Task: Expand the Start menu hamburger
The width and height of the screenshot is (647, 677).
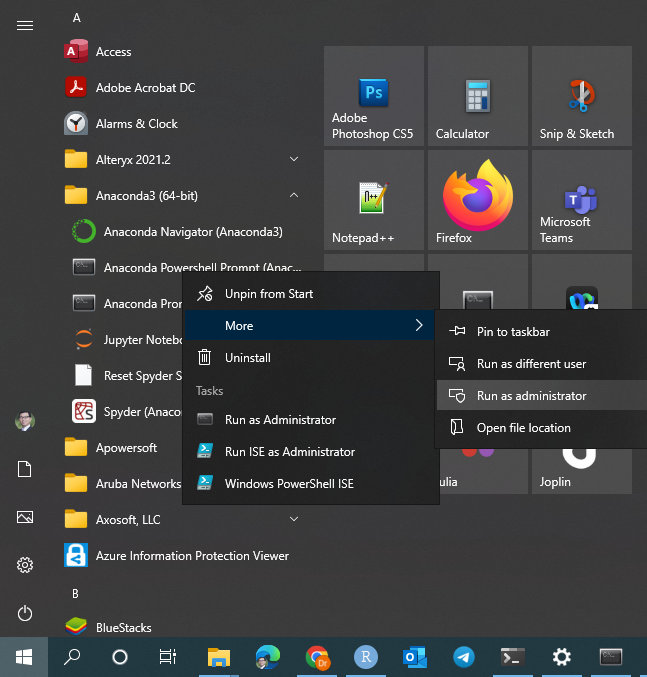Action: click(25, 25)
